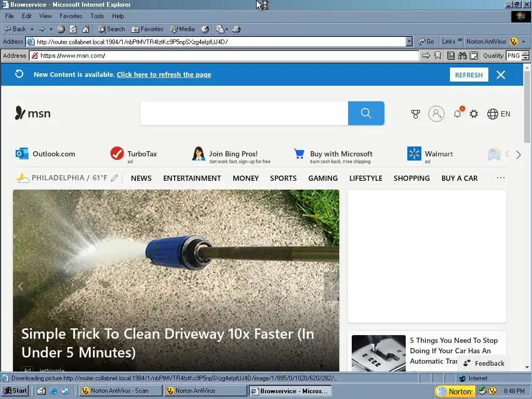This screenshot has height=399, width=532.
Task: Open the MSN settings gear icon
Action: point(474,114)
